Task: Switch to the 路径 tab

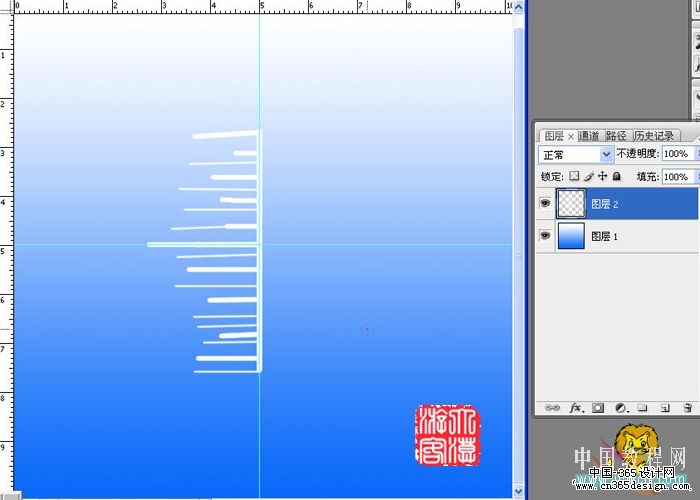Action: pyautogui.click(x=616, y=136)
